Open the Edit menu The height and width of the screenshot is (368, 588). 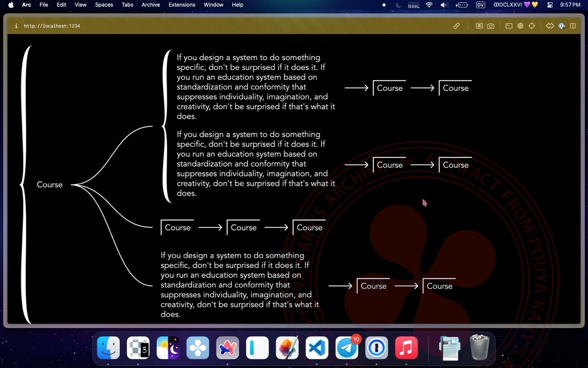[x=61, y=5]
